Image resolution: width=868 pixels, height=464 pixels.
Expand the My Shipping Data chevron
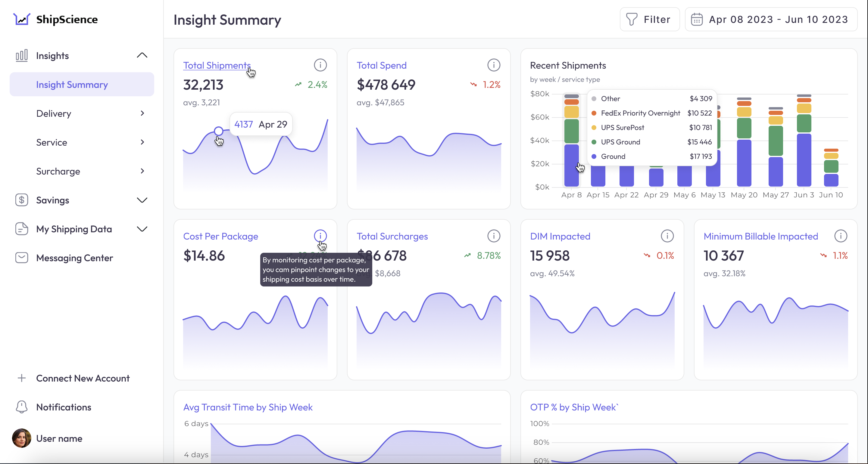click(x=142, y=229)
